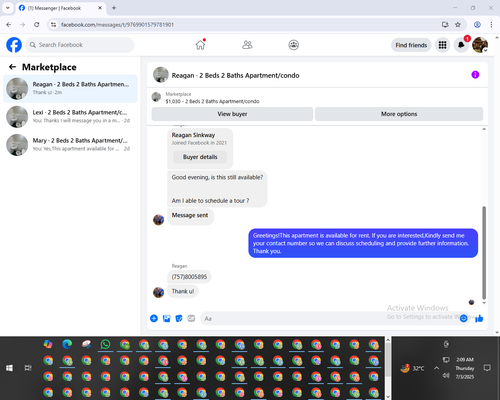Open Reagan's profile from chat header name

[x=235, y=75]
